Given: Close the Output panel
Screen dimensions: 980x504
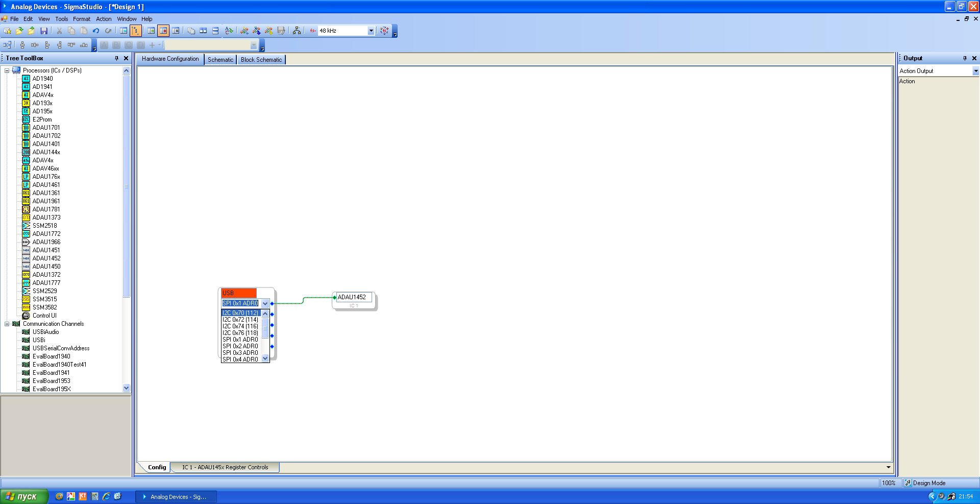Looking at the screenshot, I should [x=974, y=58].
